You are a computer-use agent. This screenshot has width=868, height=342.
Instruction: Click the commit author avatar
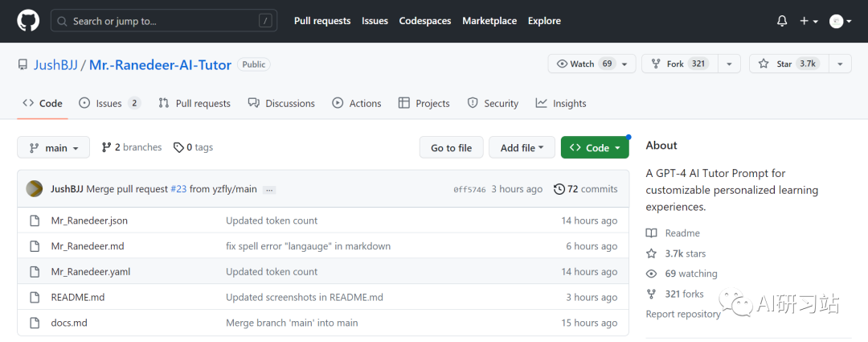[x=35, y=189]
